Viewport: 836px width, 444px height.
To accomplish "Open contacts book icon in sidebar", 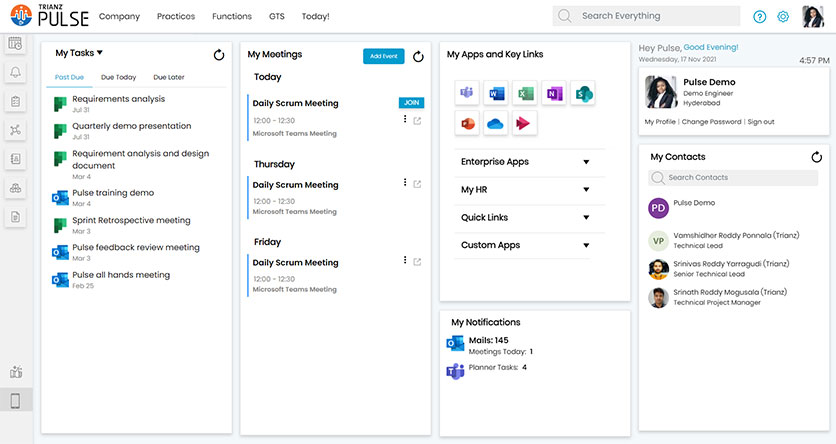I will click(x=15, y=158).
